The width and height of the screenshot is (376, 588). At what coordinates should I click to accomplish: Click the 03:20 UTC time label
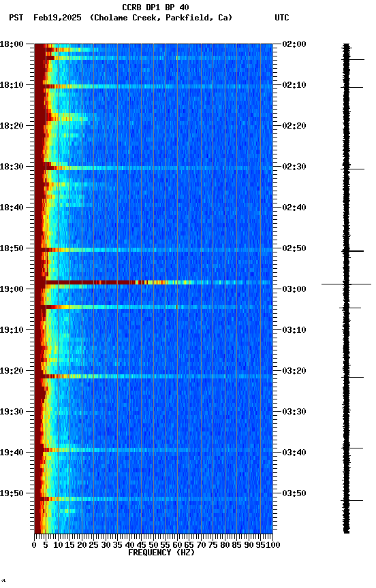pyautogui.click(x=294, y=372)
